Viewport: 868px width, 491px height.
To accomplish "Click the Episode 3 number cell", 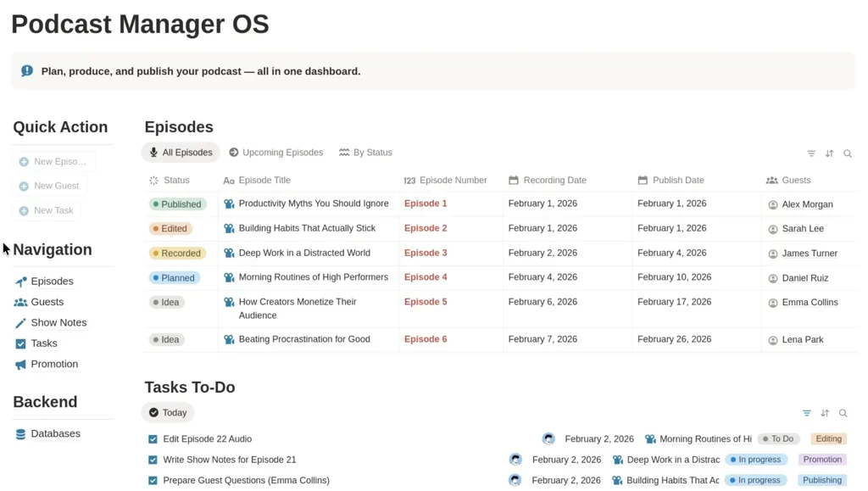I will (x=426, y=253).
